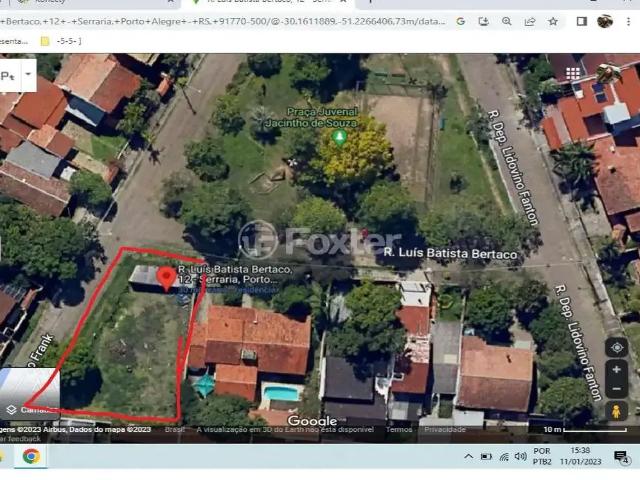The width and height of the screenshot is (640, 480).
Task: Switch the POR PTB2 input language
Action: 542,456
